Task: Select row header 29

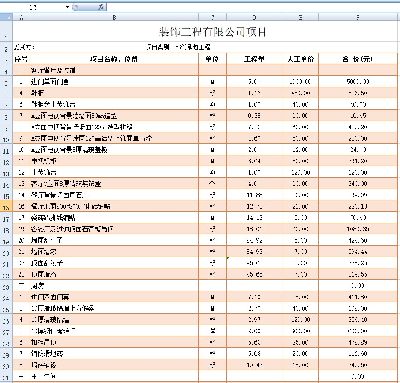Action: click(x=6, y=355)
